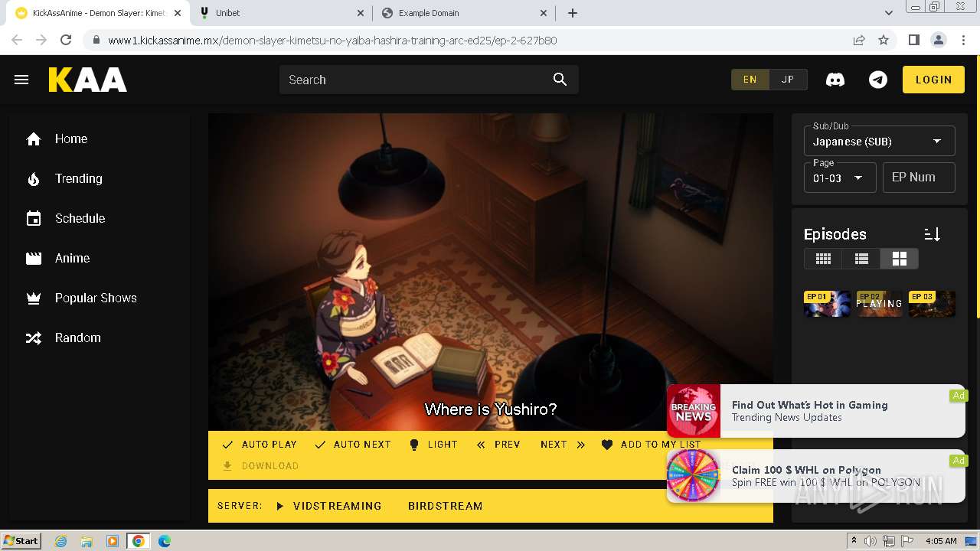Image resolution: width=980 pixels, height=551 pixels.
Task: Switch title language to JP
Action: pos(788,80)
